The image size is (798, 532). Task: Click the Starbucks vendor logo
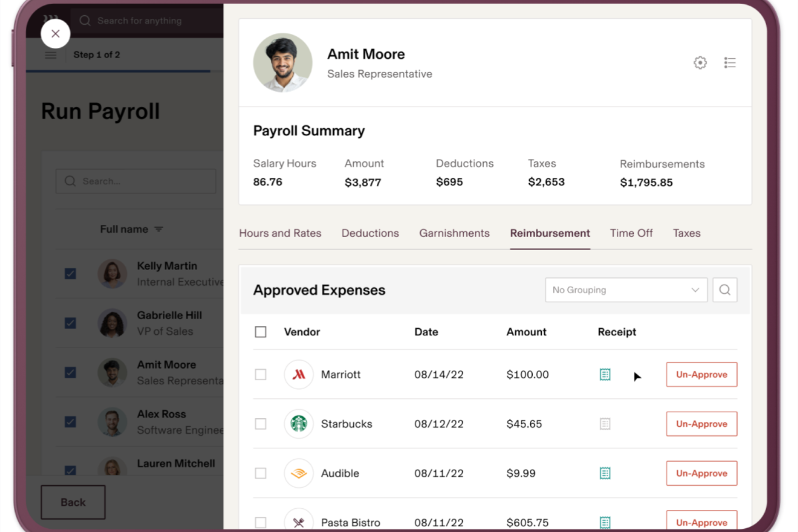(x=299, y=424)
